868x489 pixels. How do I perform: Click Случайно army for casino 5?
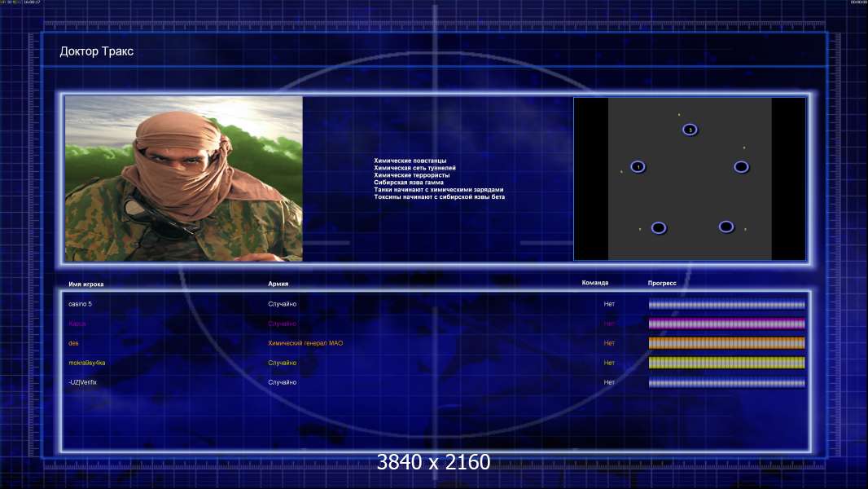(x=283, y=304)
